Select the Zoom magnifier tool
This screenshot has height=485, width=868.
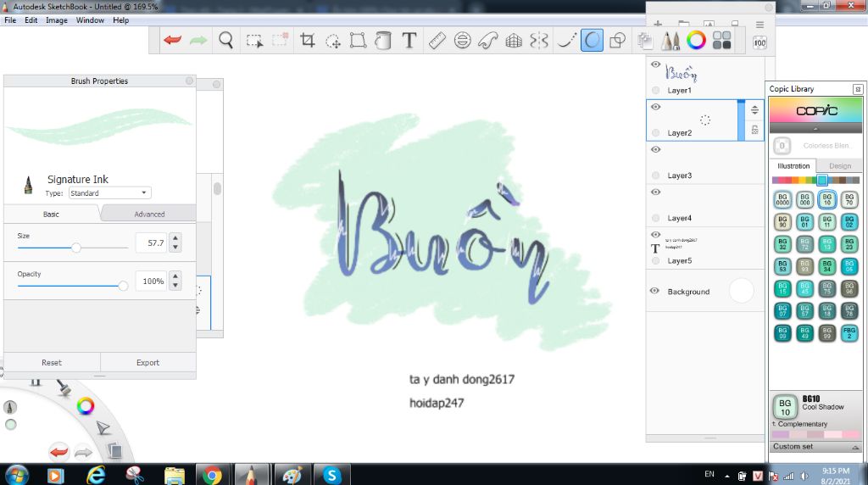(x=225, y=41)
